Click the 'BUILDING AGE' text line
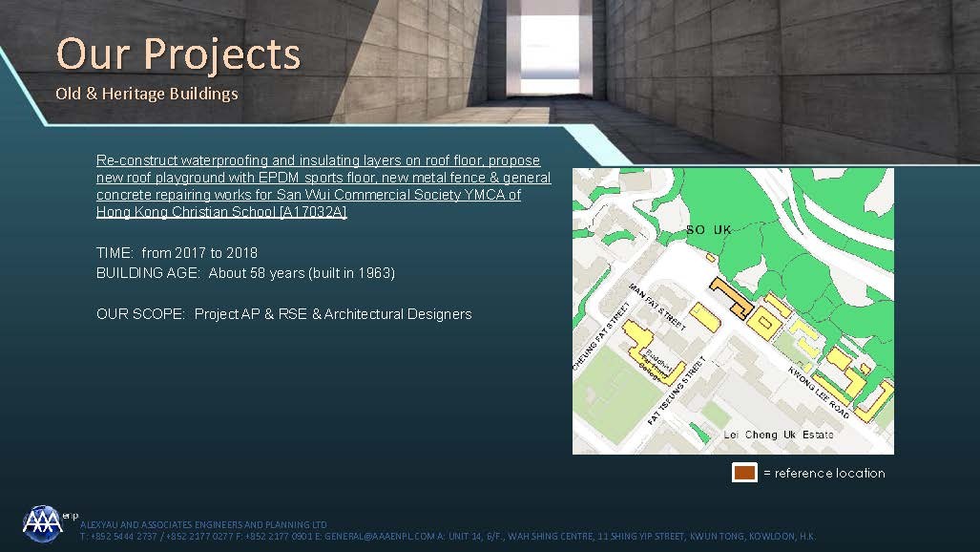The width and height of the screenshot is (980, 552). click(x=245, y=273)
